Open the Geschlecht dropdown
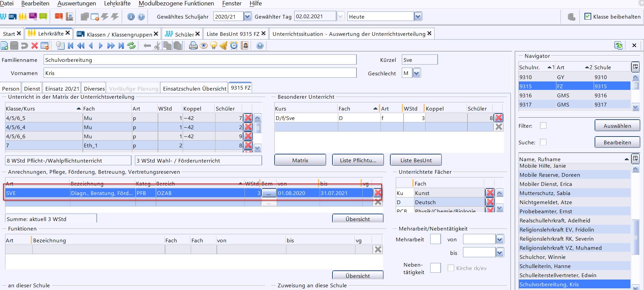This screenshot has height=290, width=644. [x=417, y=73]
